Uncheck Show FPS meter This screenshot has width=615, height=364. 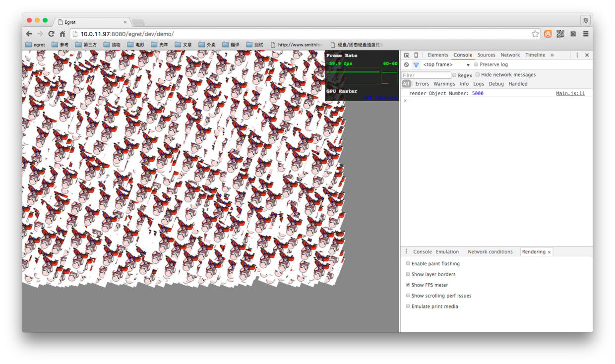coord(408,285)
